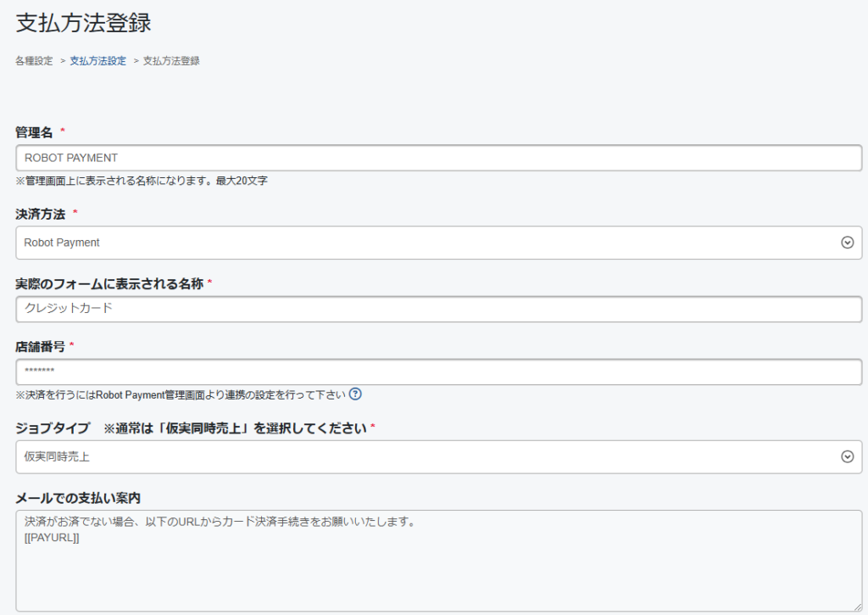Click the 支払方法設定 breadcrumb link
This screenshot has width=868, height=615.
(x=98, y=61)
